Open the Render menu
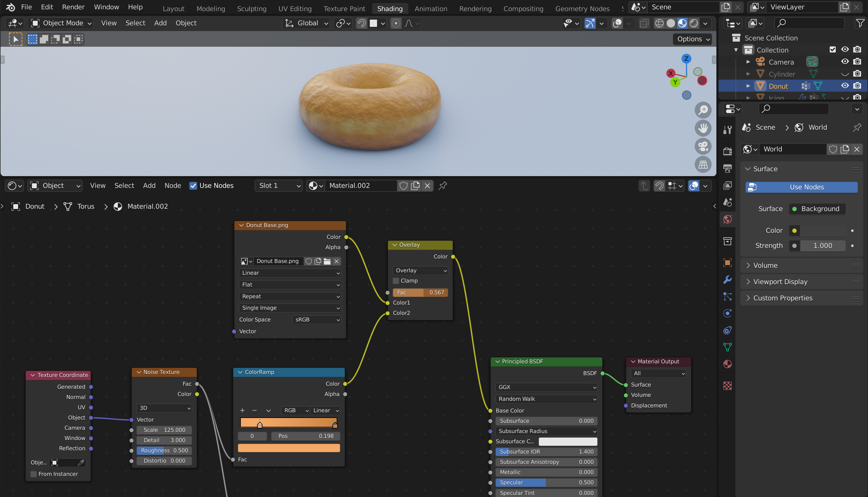Image resolution: width=868 pixels, height=497 pixels. click(x=73, y=7)
